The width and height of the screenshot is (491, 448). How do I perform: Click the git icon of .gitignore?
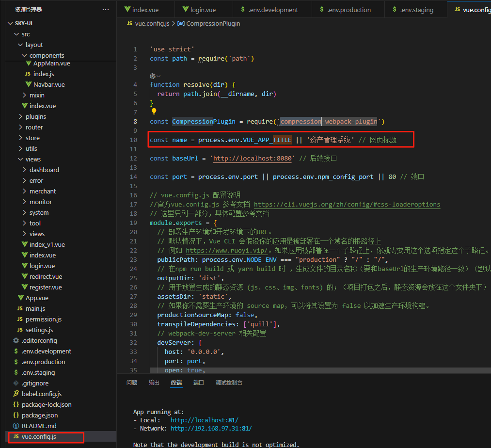[16, 383]
